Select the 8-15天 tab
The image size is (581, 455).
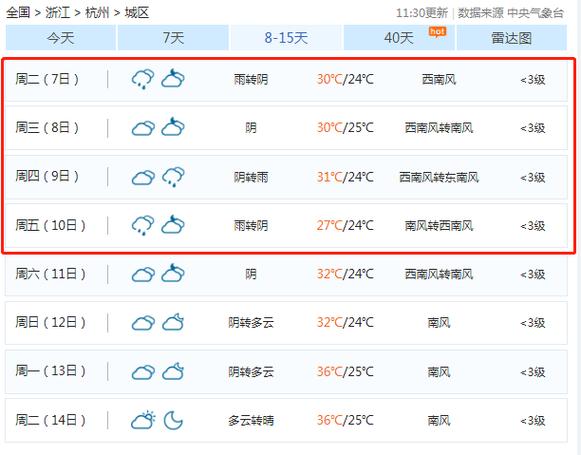(286, 37)
